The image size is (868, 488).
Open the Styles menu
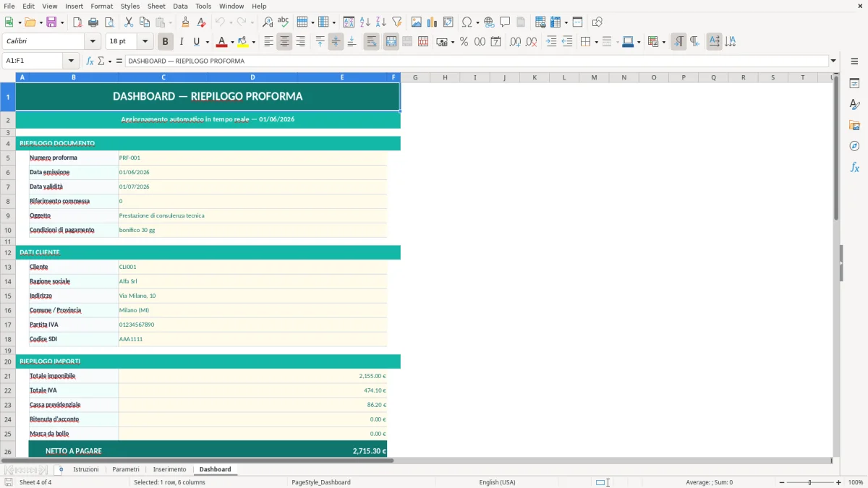pos(130,6)
